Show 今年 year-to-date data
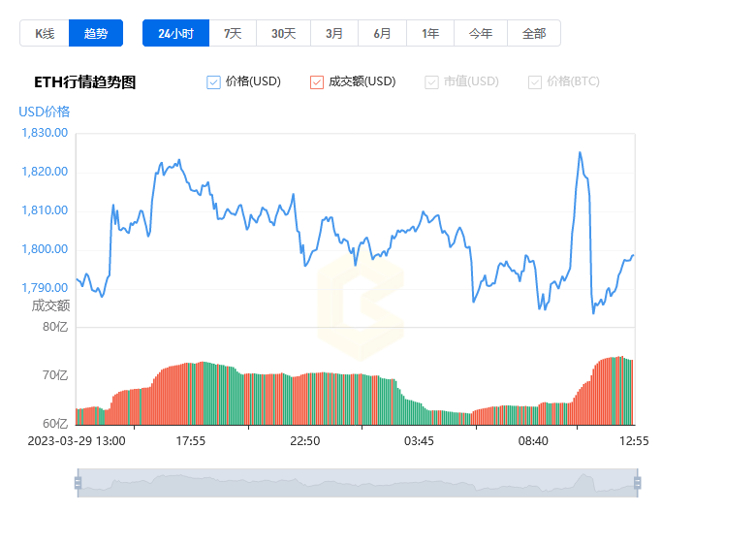 point(481,33)
